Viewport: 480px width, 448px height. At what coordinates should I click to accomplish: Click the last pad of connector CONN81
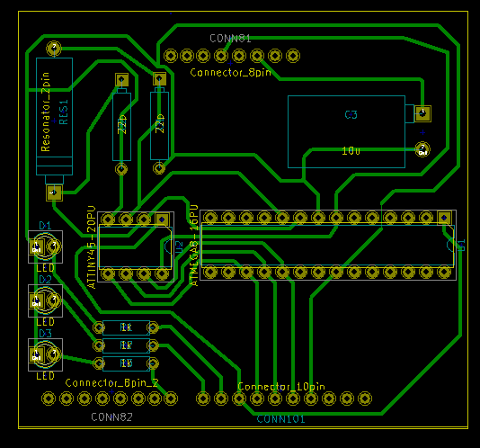[293, 56]
